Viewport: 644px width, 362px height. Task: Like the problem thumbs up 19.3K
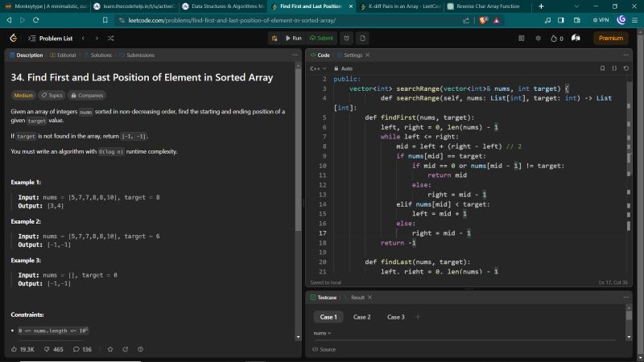[x=23, y=349]
